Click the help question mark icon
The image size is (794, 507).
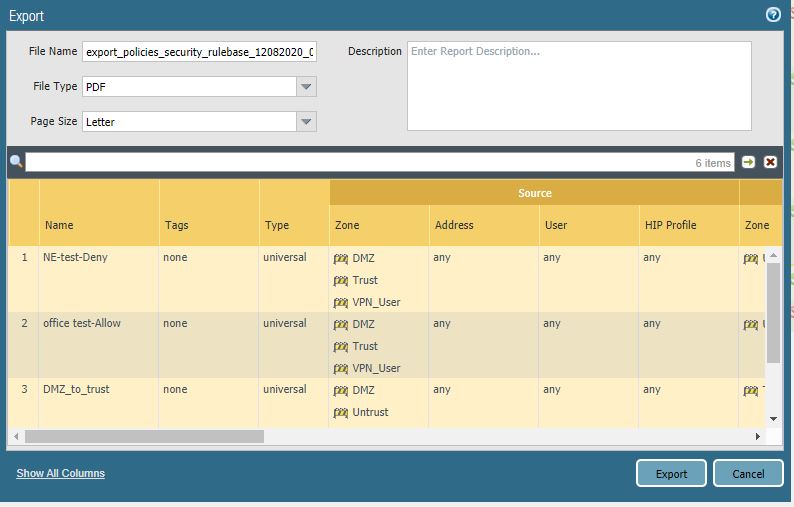(x=773, y=15)
